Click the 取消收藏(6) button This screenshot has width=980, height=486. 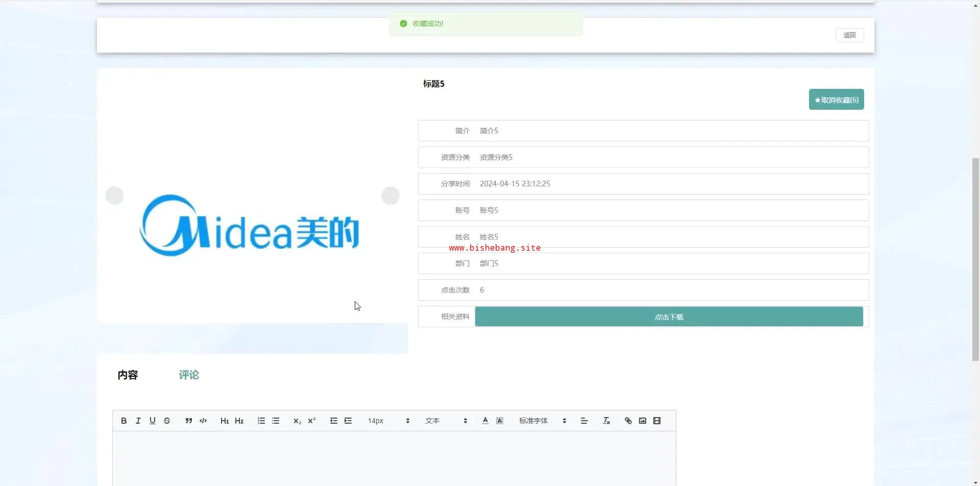pos(837,100)
